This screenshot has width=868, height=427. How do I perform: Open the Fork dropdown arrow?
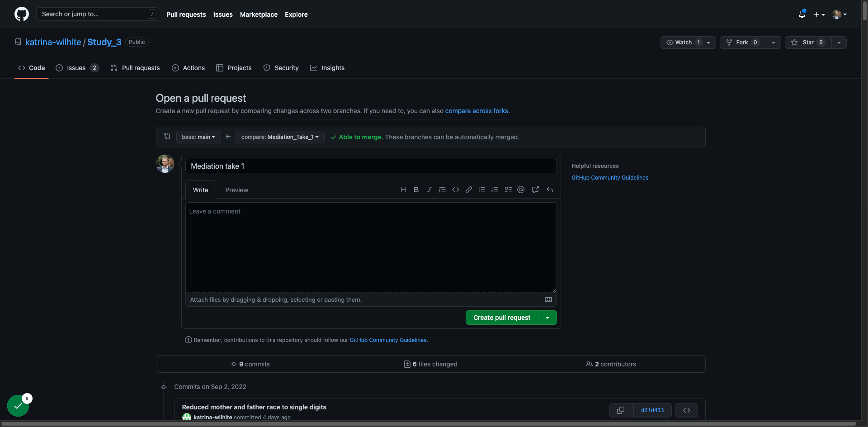[x=774, y=43]
